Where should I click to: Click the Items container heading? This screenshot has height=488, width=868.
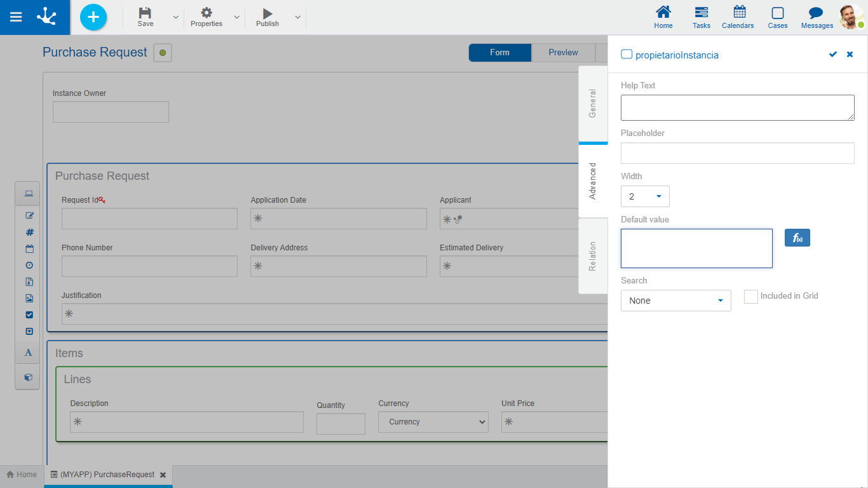tap(69, 353)
